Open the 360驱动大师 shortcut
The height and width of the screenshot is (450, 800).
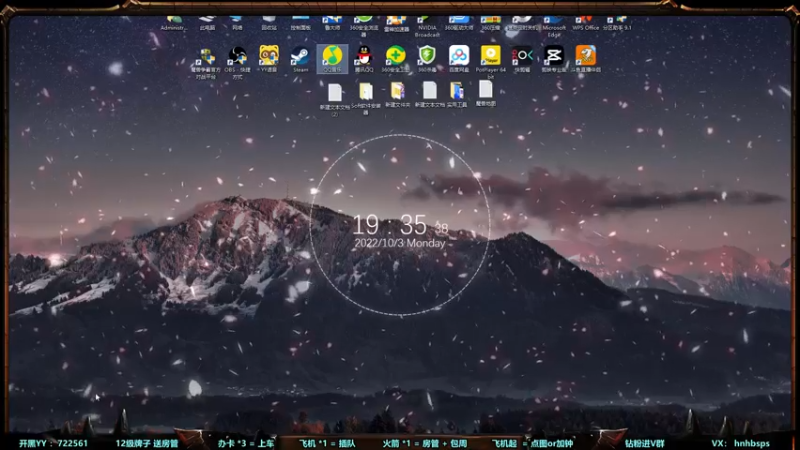[459, 23]
